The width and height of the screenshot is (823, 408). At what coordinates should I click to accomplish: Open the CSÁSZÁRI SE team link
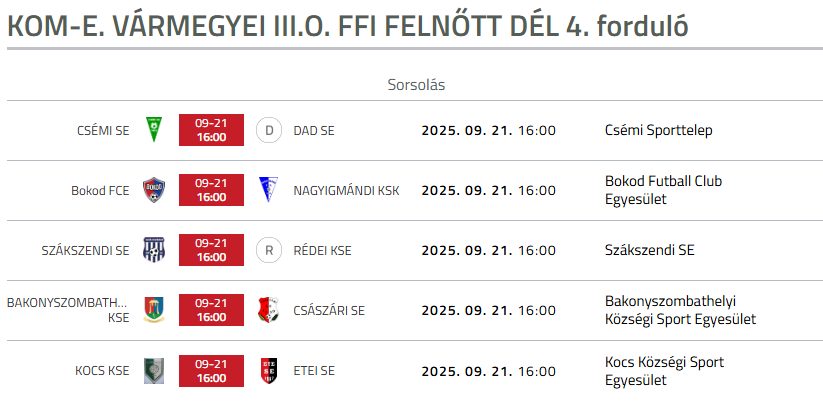329,311
